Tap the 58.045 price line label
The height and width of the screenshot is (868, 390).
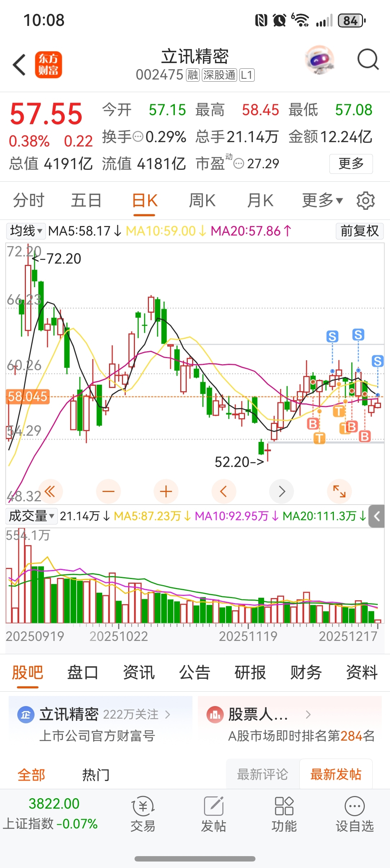[x=28, y=397]
